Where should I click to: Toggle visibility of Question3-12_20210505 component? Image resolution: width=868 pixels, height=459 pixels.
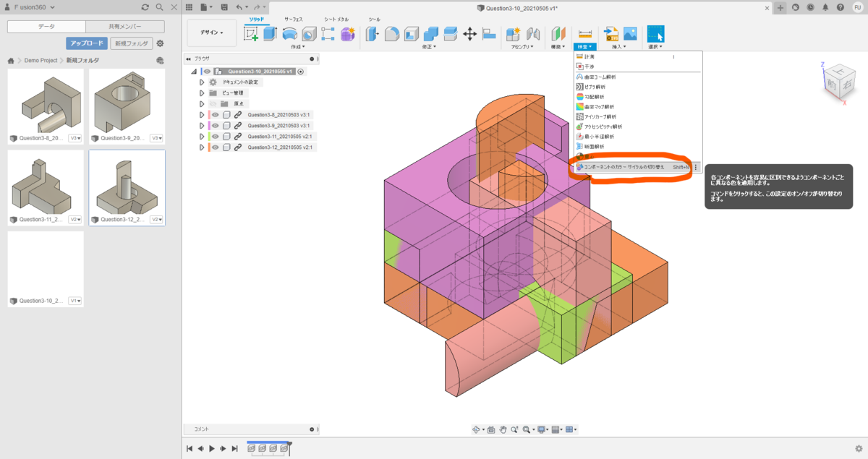click(x=216, y=147)
